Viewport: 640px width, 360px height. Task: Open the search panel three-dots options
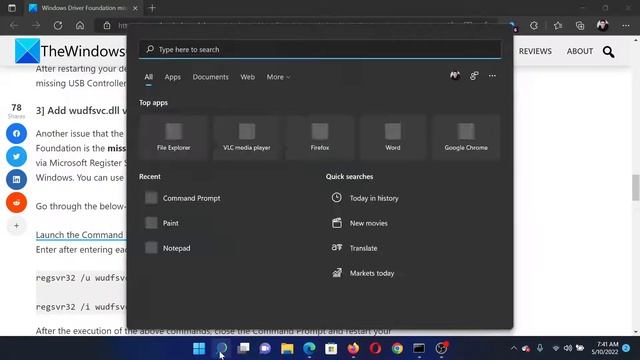[492, 76]
